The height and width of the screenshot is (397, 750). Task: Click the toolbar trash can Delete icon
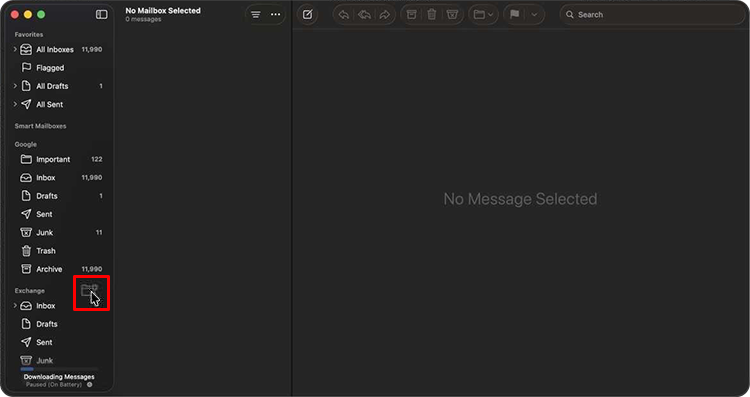[x=431, y=14]
